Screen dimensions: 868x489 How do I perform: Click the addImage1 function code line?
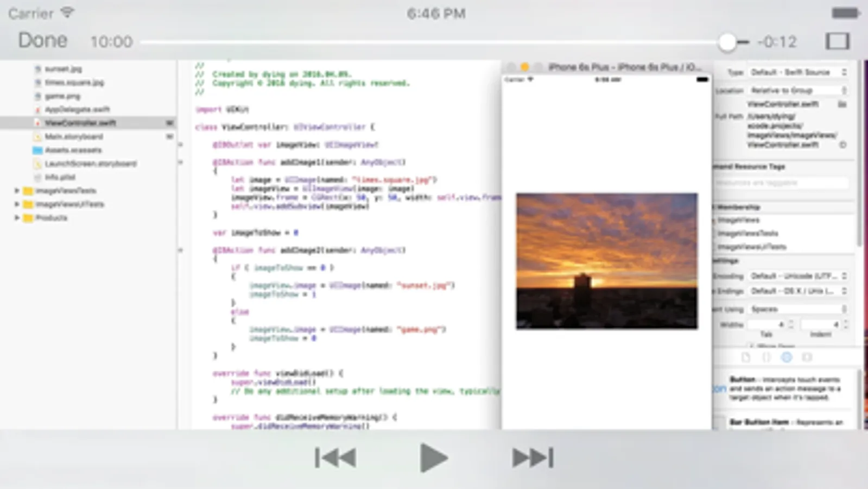pos(309,162)
